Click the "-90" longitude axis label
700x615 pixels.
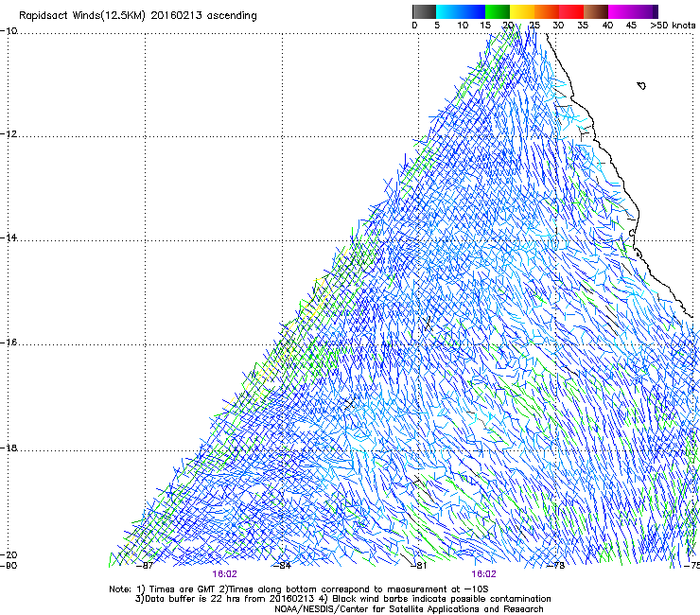click(x=9, y=566)
